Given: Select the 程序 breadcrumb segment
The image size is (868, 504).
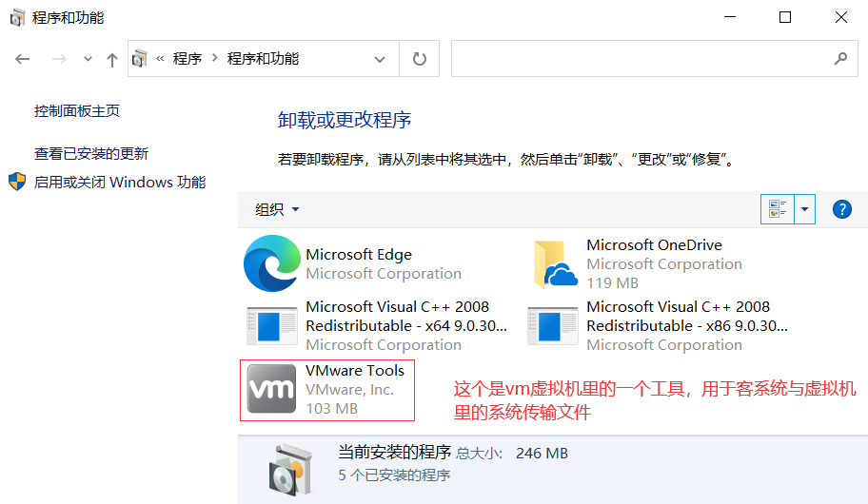Looking at the screenshot, I should point(187,59).
